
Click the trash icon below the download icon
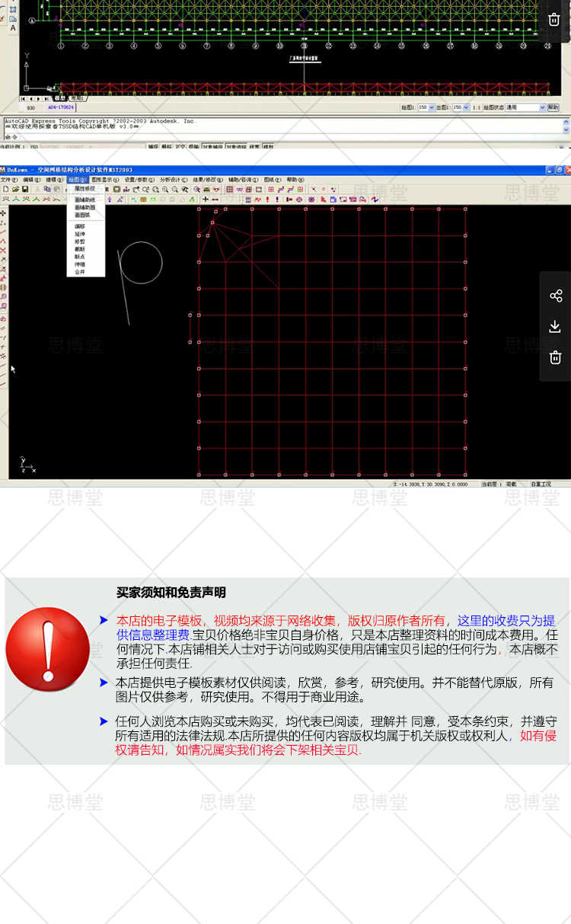click(555, 356)
